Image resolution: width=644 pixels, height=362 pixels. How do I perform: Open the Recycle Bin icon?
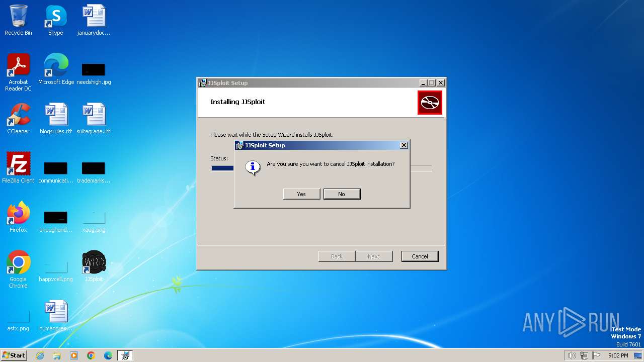18,20
